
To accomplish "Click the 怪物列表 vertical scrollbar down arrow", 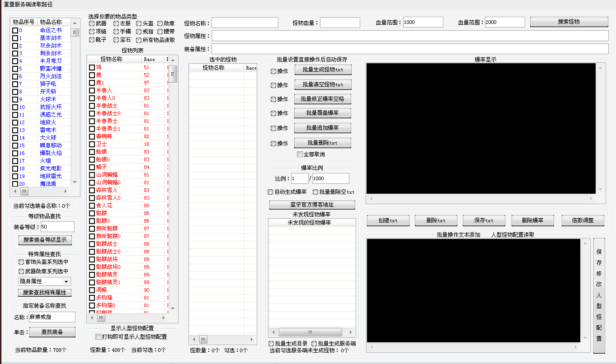I will coord(173,308).
